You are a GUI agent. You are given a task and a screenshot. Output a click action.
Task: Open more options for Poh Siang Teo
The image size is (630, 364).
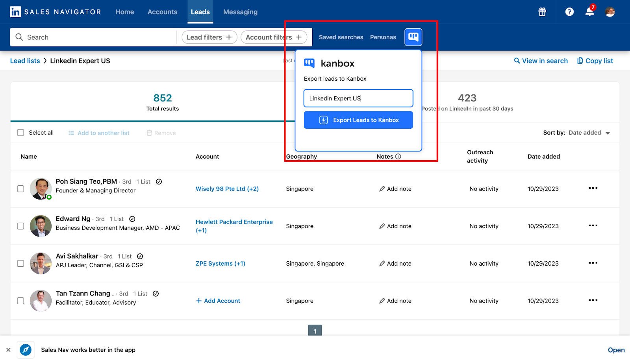click(593, 188)
